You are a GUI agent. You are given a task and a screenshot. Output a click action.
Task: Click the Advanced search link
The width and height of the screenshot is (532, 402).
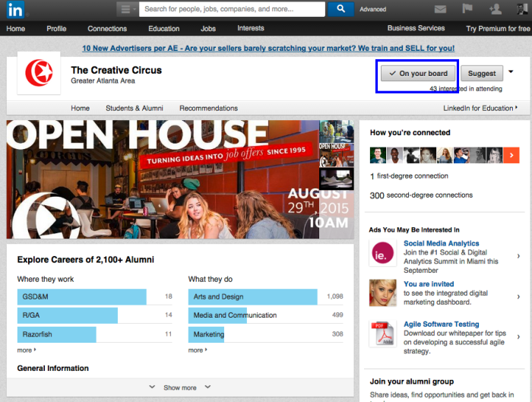click(373, 9)
